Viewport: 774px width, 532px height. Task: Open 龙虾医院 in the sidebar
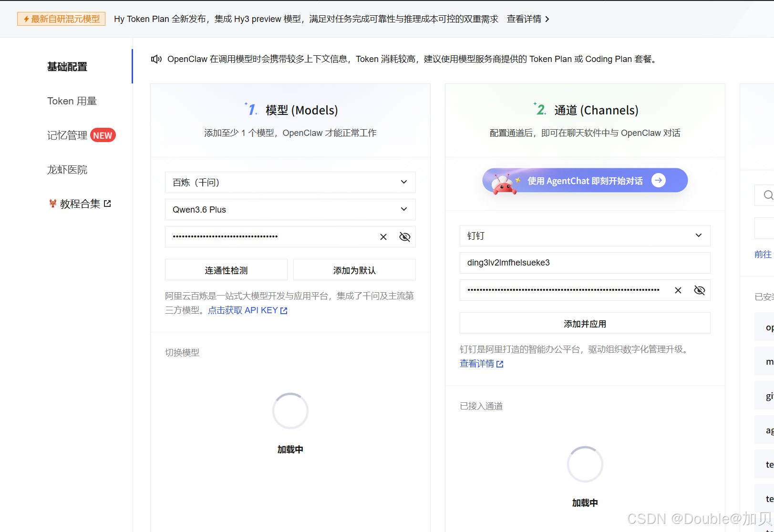(x=67, y=170)
